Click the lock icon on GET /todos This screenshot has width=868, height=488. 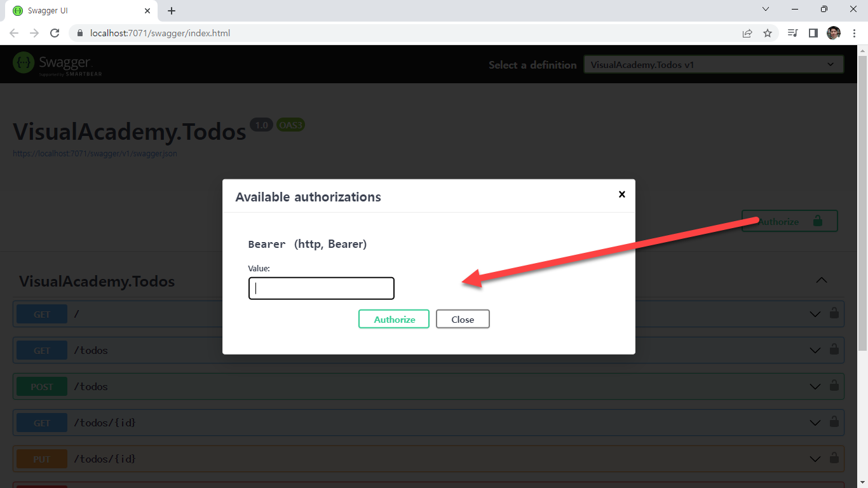pos(834,350)
